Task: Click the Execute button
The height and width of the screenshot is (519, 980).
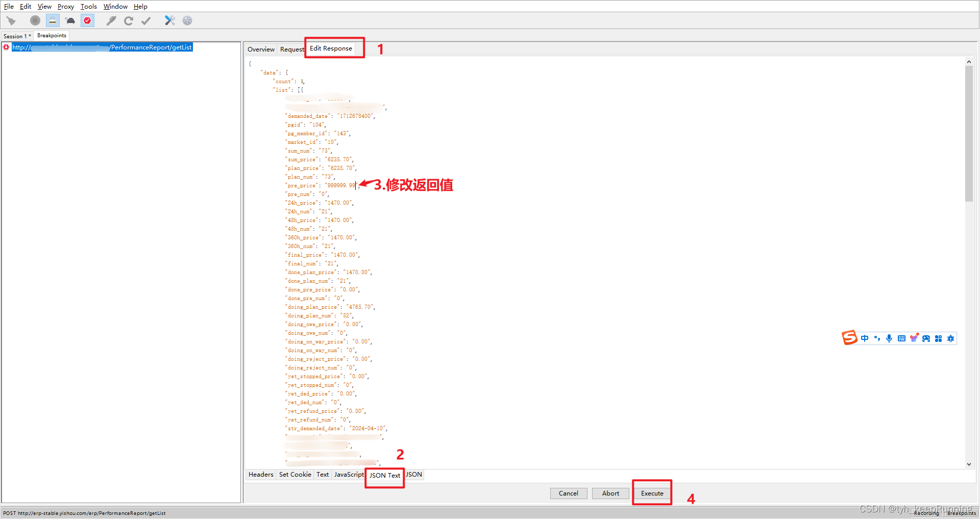Action: tap(652, 493)
